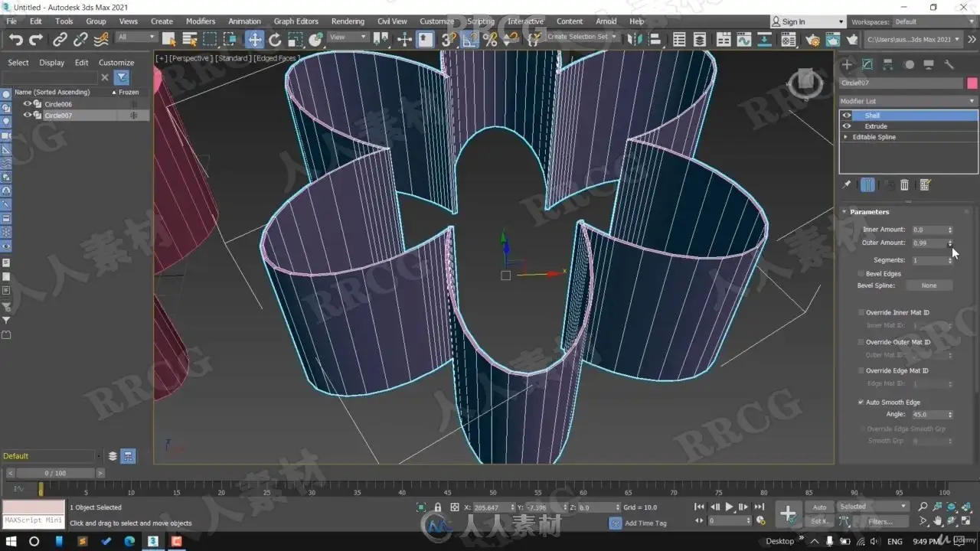Screen dimensions: 980x551
Task: Open the Modify panel tab icon
Action: [x=867, y=64]
